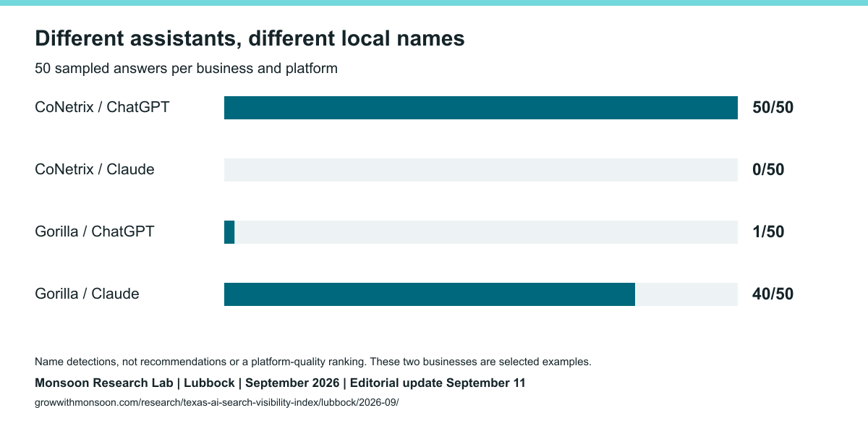Select the '50 sampled answers' subtitle text
The height and width of the screenshot is (426, 868).
(186, 69)
